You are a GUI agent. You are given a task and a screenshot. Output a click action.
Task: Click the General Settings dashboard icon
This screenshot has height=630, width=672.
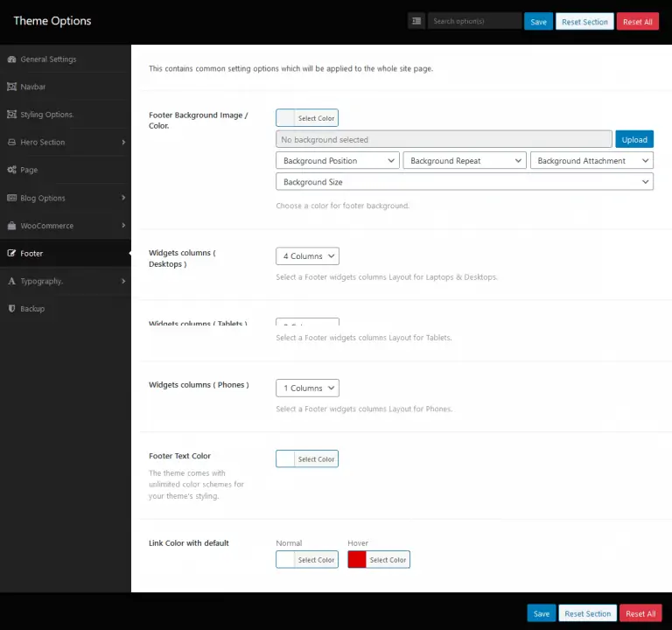(11, 59)
